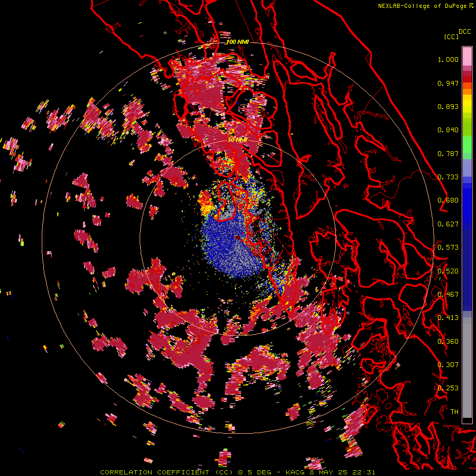Click the 0.787 scale value

(x=448, y=153)
